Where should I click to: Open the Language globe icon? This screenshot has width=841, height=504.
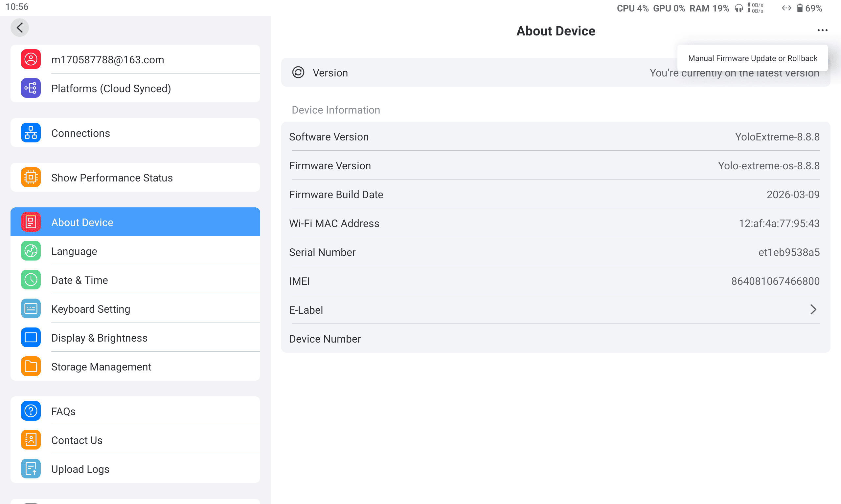pyautogui.click(x=31, y=251)
